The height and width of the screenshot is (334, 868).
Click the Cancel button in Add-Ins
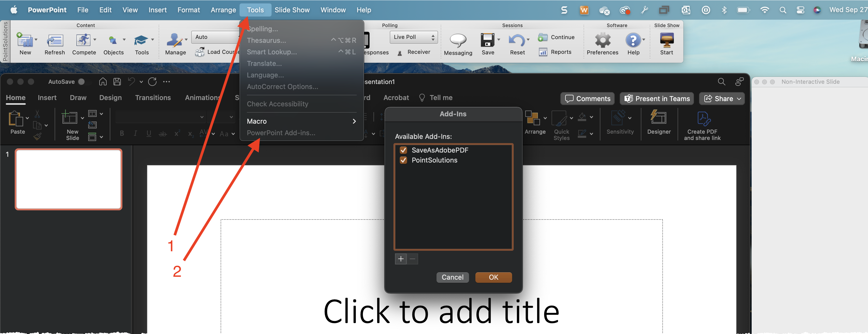click(452, 277)
